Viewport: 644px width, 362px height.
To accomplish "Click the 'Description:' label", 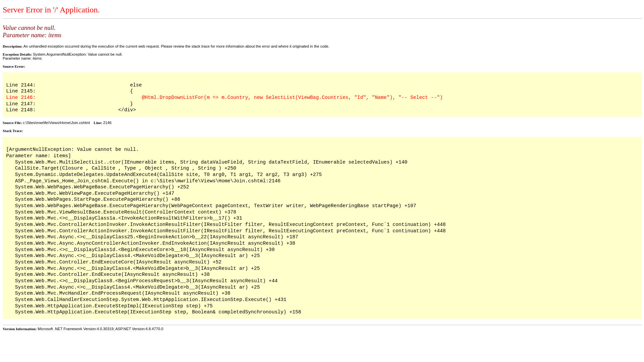I will coord(12,46).
